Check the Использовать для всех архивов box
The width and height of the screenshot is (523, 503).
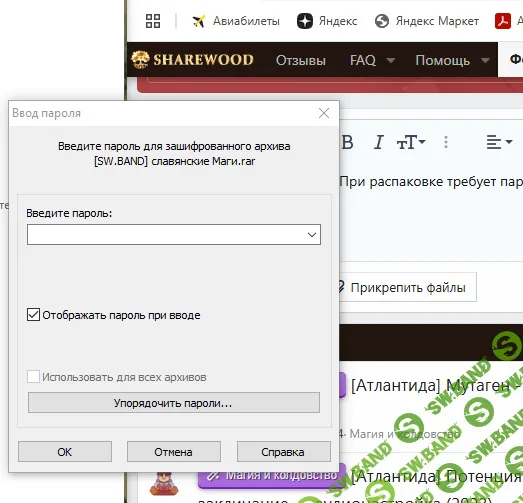[x=33, y=377]
